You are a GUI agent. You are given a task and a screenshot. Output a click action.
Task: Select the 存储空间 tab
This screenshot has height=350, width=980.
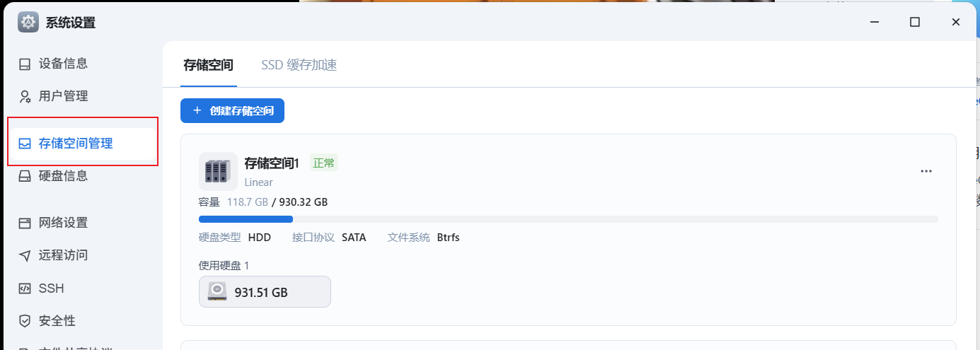[208, 65]
